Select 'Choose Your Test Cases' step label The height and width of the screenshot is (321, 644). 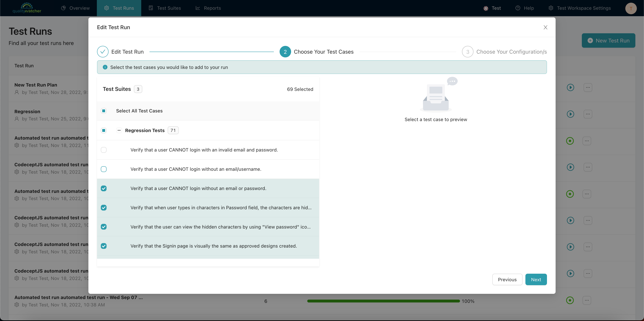click(323, 52)
